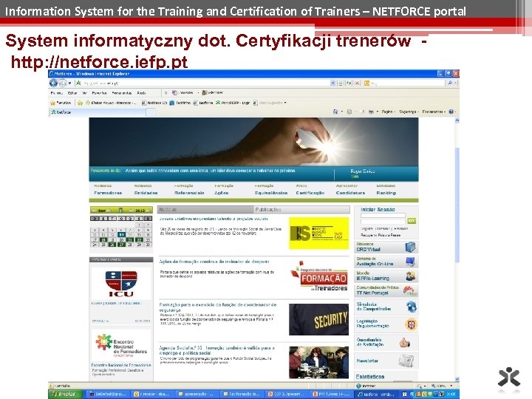Open the Ações navigation item
Image resolution: width=532 pixels, height=399 pixels.
[x=221, y=193]
